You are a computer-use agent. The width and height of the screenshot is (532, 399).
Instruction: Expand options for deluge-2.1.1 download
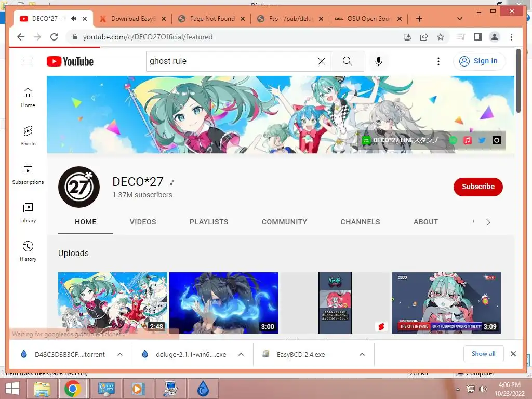pyautogui.click(x=241, y=354)
